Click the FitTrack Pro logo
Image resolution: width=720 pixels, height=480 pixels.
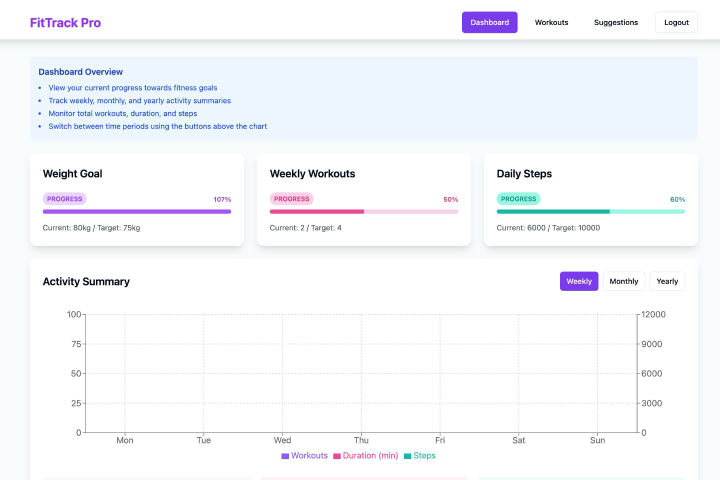coord(65,22)
